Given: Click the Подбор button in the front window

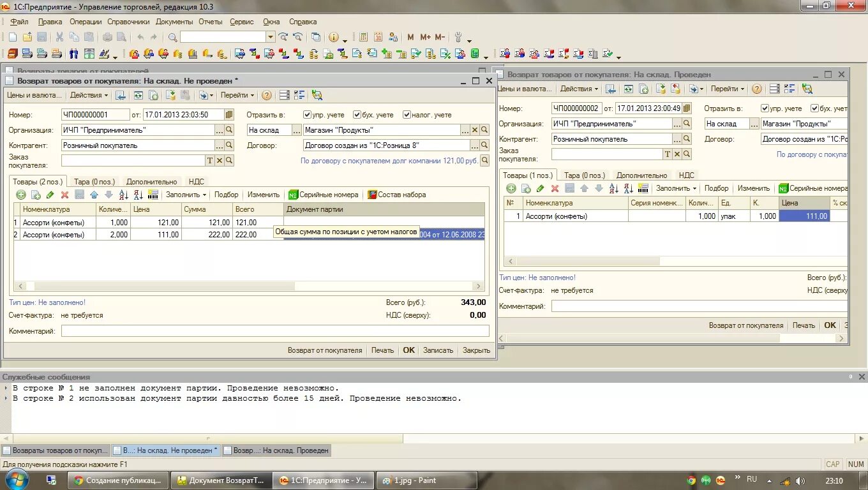Looking at the screenshot, I should 227,195.
